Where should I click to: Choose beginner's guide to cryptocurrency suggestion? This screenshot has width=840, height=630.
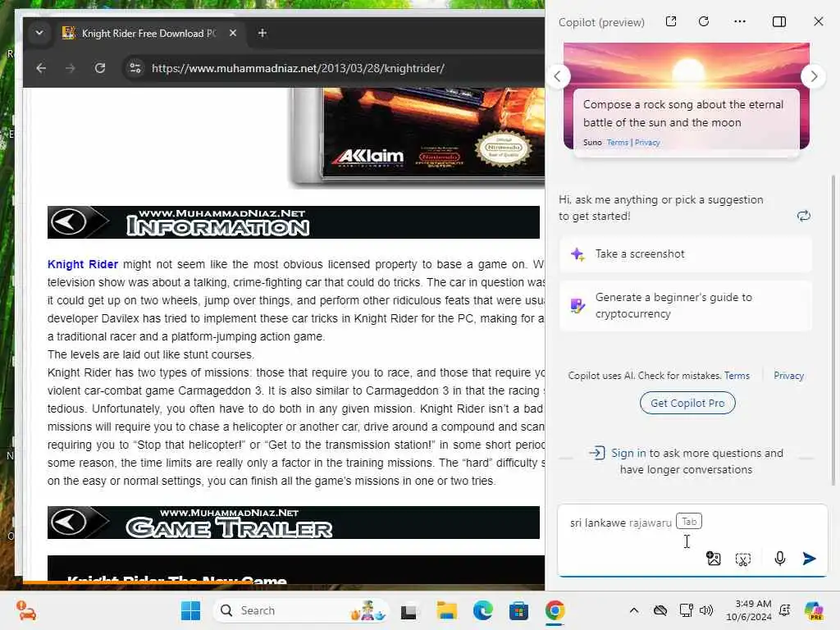(x=685, y=305)
